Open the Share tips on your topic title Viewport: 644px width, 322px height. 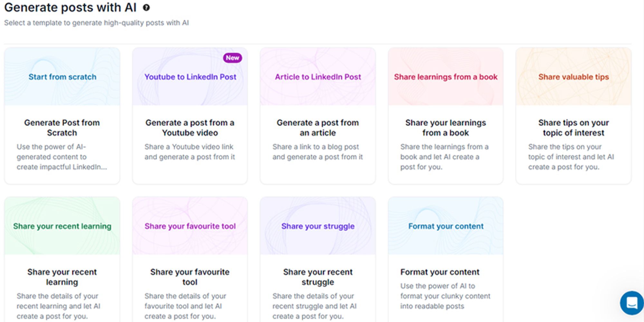click(573, 128)
